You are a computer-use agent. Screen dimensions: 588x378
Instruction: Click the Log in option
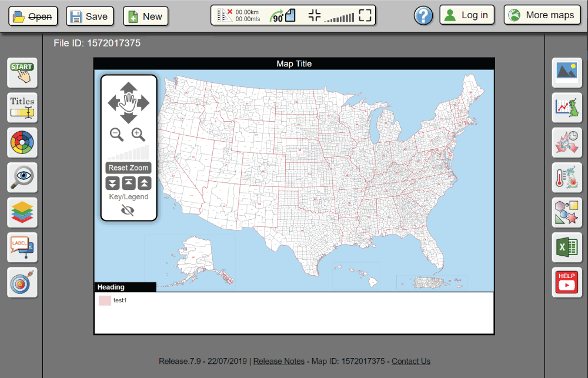click(467, 15)
